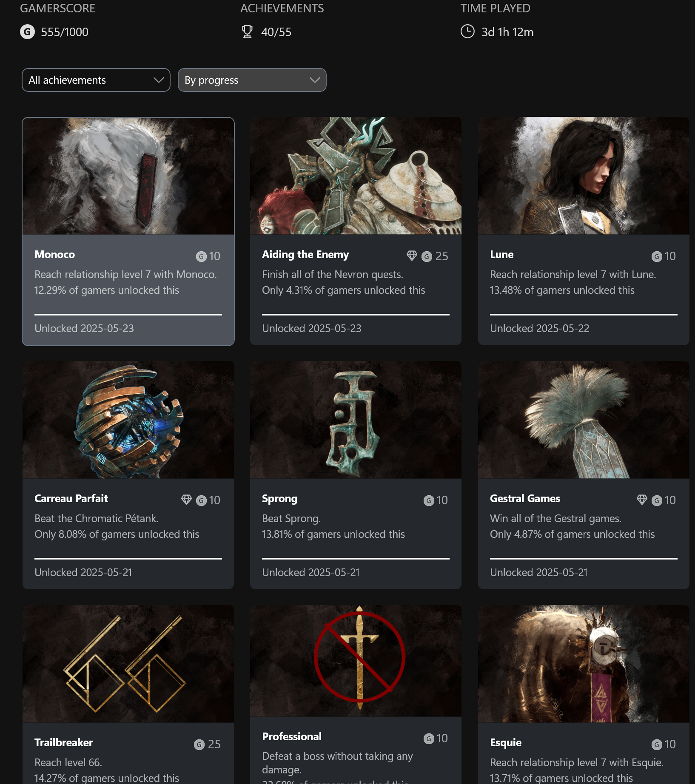Image resolution: width=695 pixels, height=784 pixels.
Task: Click 'Reach level 66.' description
Action: point(68,762)
